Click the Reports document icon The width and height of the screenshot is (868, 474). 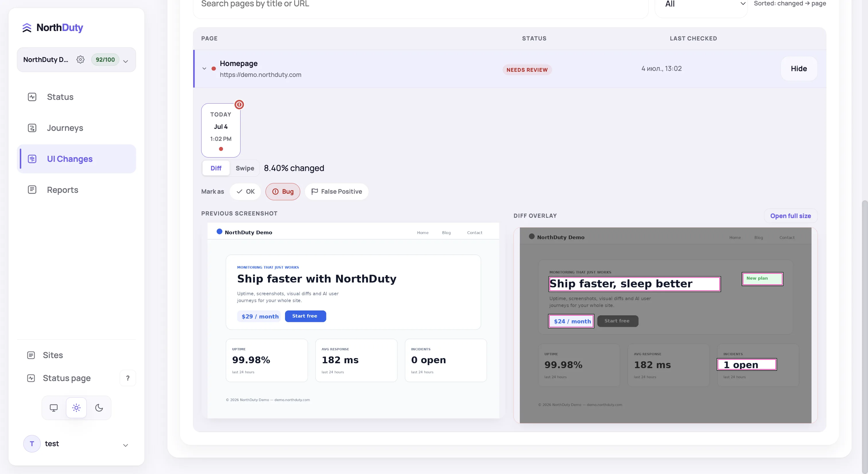click(x=32, y=190)
